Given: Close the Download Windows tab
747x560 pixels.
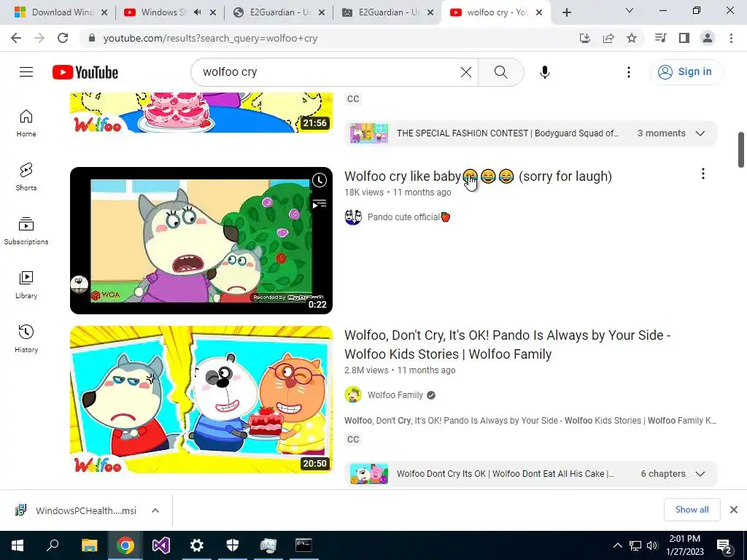Looking at the screenshot, I should coord(104,12).
